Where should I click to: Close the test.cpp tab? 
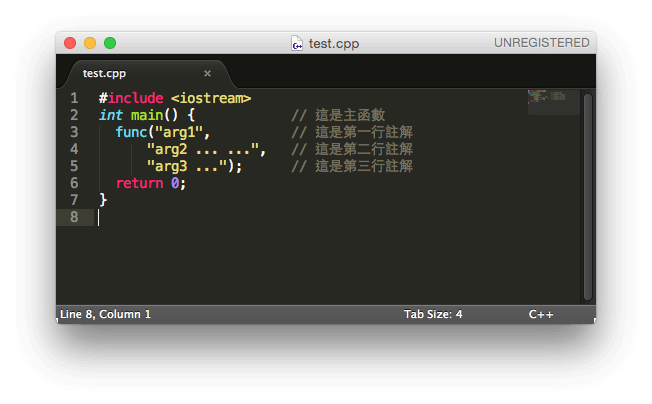pyautogui.click(x=208, y=73)
